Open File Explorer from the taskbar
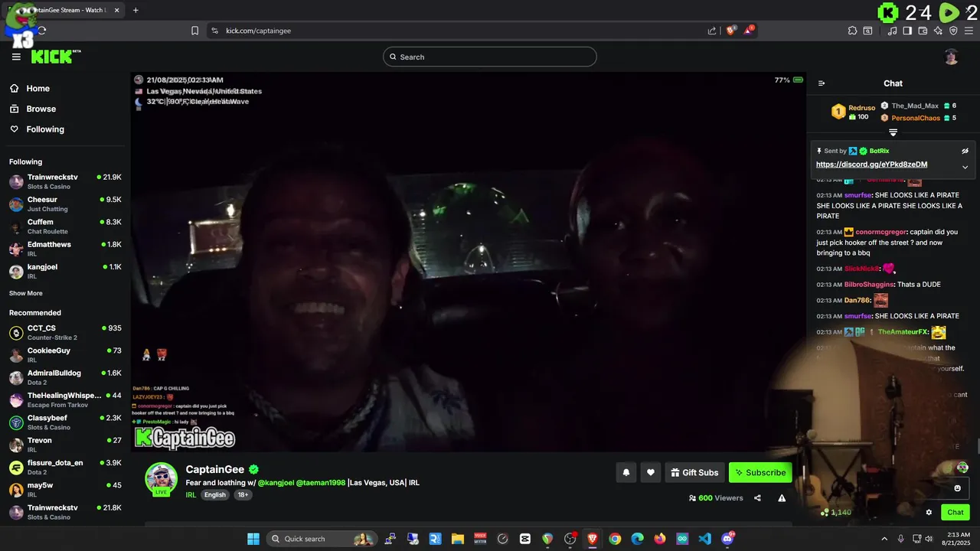The image size is (980, 551). (x=457, y=539)
